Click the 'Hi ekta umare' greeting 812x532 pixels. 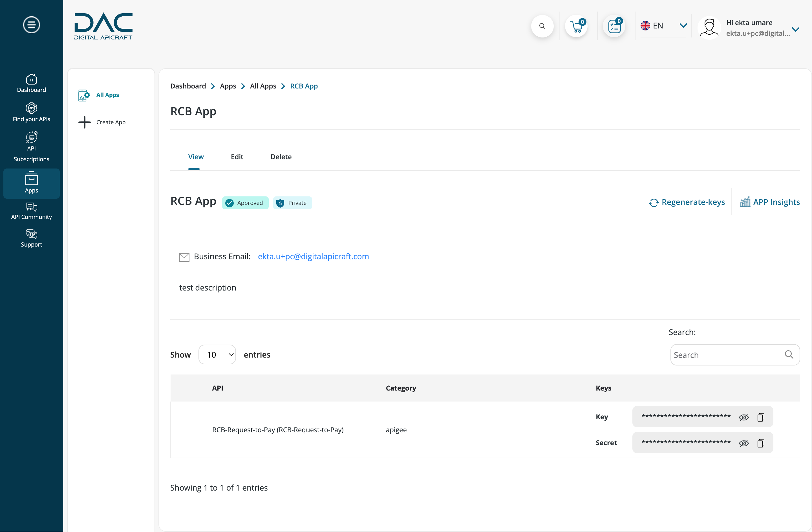pos(749,23)
